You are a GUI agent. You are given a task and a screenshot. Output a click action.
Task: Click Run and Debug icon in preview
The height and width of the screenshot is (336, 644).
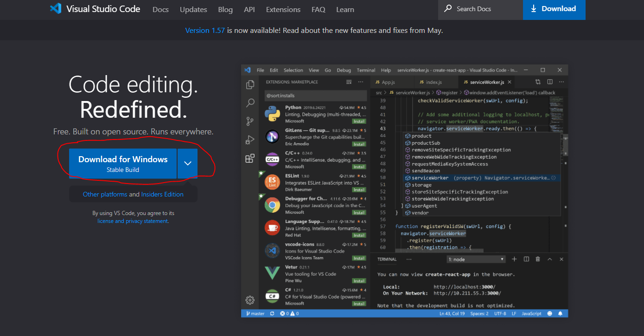click(x=250, y=139)
